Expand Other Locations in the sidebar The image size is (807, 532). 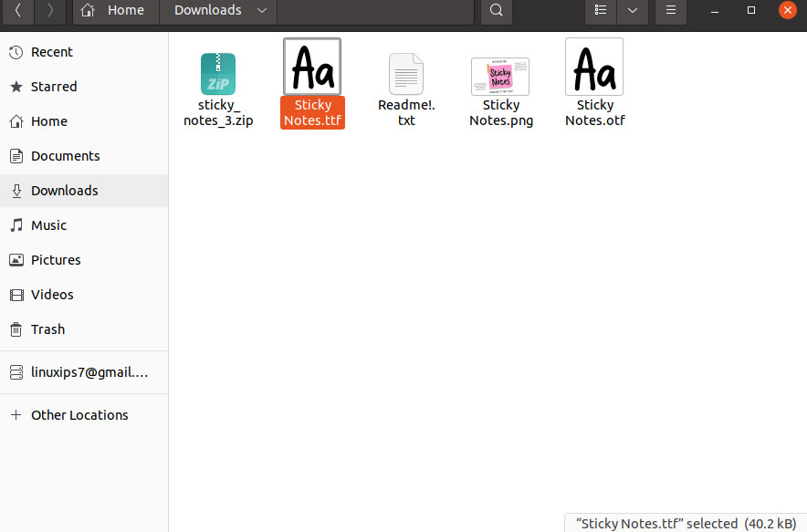(x=79, y=415)
